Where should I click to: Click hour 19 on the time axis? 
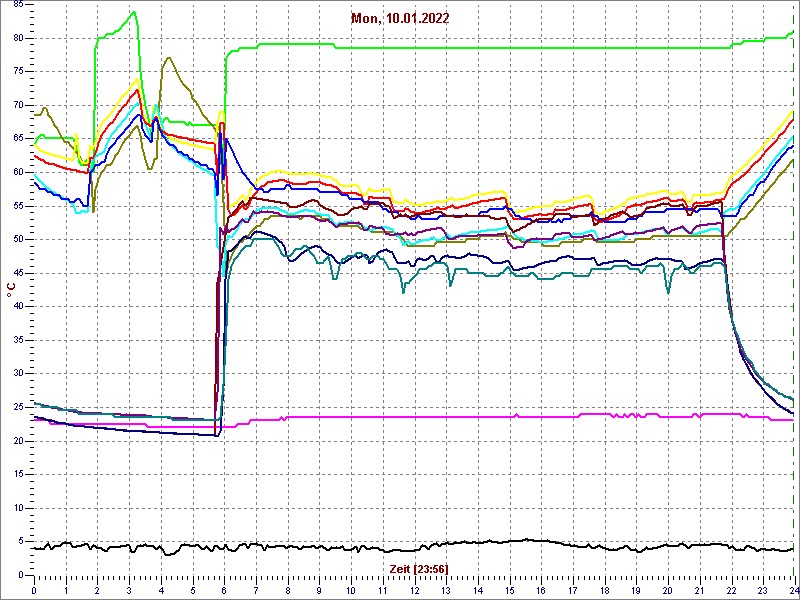pyautogui.click(x=635, y=589)
